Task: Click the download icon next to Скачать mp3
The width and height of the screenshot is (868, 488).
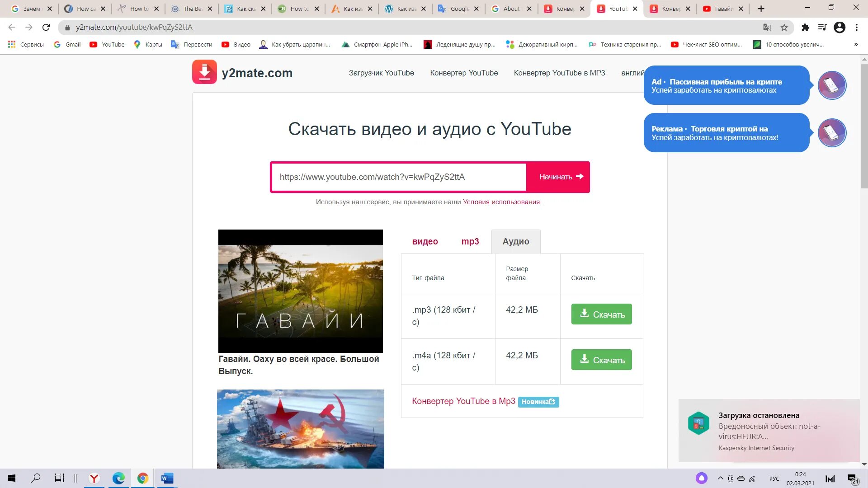Action: [x=585, y=314]
